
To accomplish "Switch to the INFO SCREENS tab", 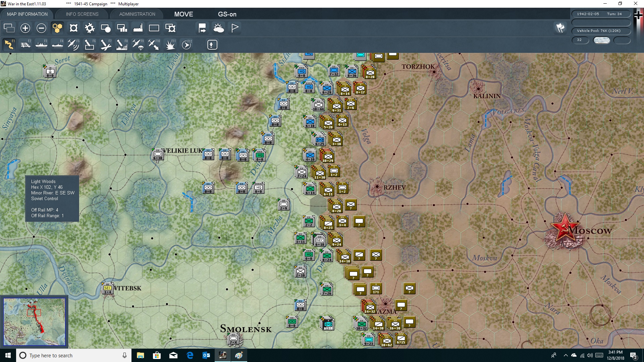I will pyautogui.click(x=82, y=14).
